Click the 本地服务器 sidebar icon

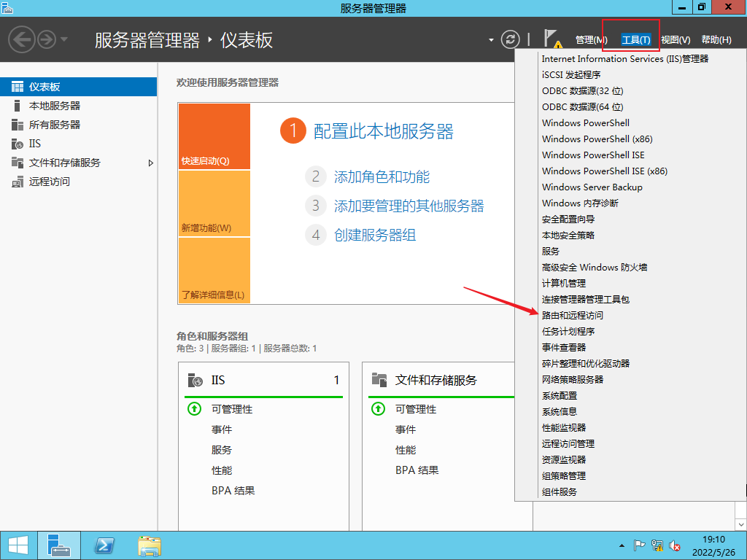click(x=18, y=106)
